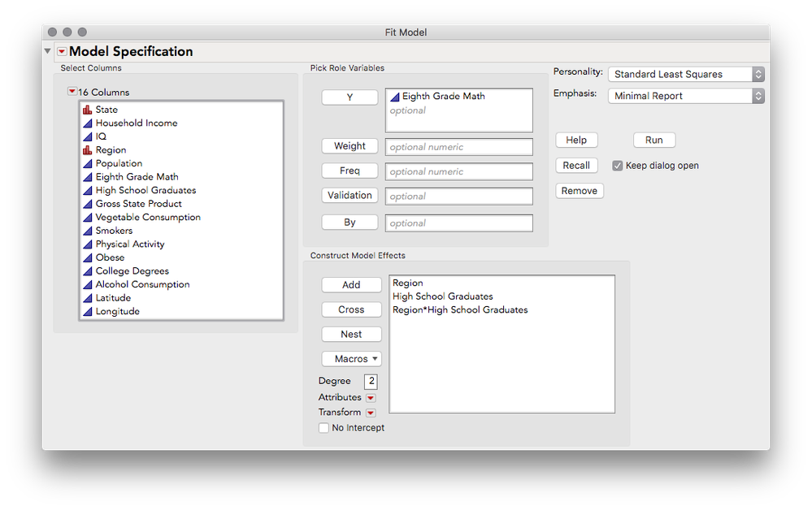Click the Alcohol Consumption column icon
This screenshot has height=510, width=812.
pyautogui.click(x=88, y=284)
